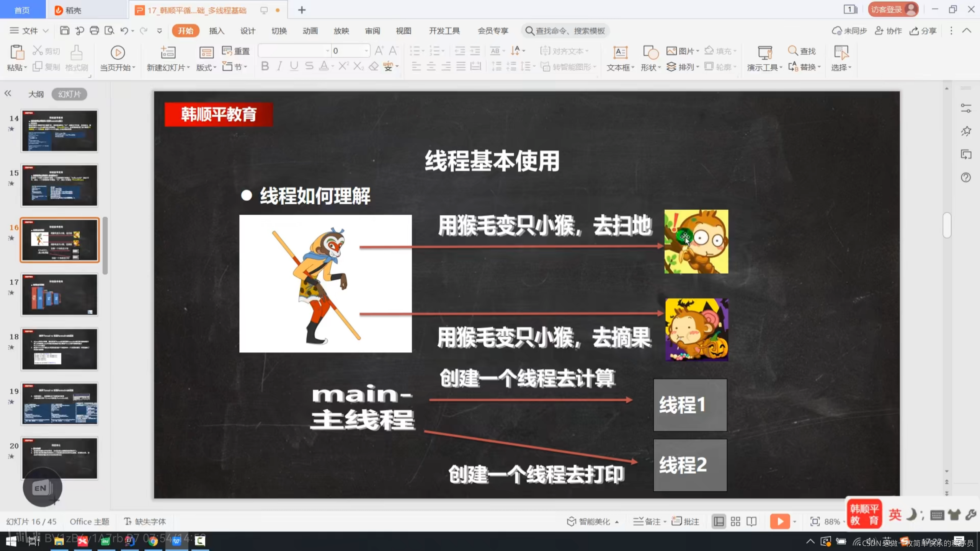
Task: Click the fit-to-window zoom icon
Action: pos(815,522)
